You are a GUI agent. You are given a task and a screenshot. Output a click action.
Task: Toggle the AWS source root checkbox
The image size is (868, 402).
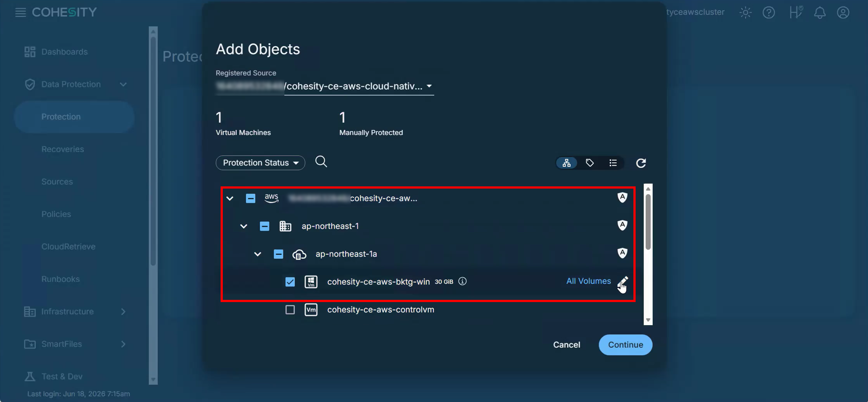250,198
